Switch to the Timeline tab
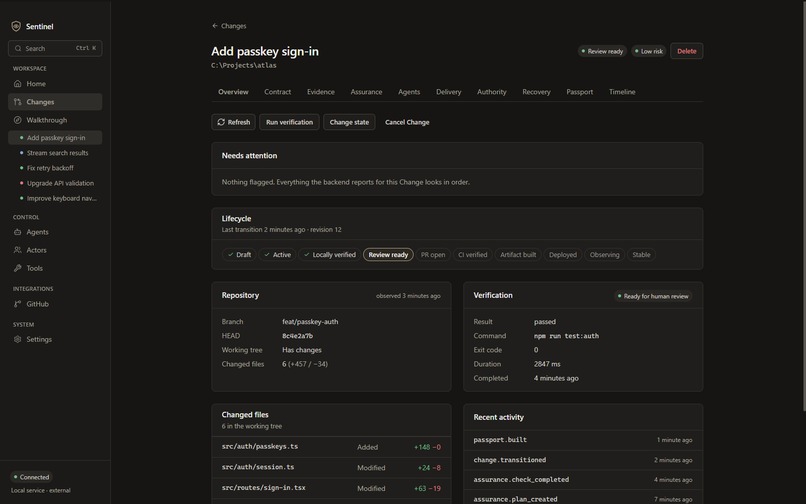806x504 pixels. tap(622, 92)
